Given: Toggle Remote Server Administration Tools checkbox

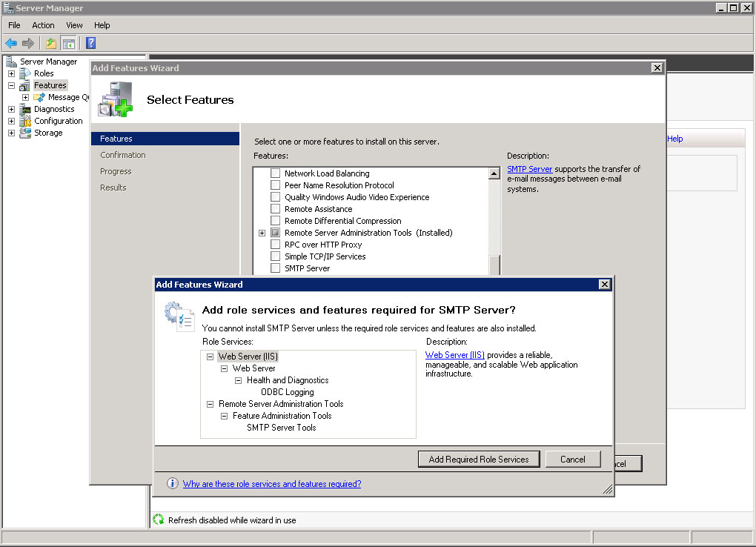Looking at the screenshot, I should click(x=275, y=233).
